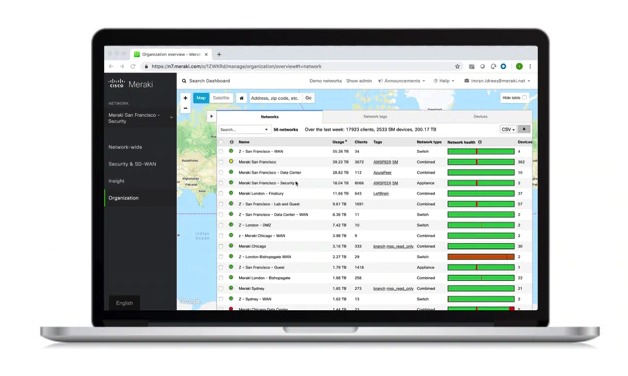Image resolution: width=628 pixels, height=376 pixels.
Task: Select the Meraki San Francisco row checkbox
Action: [x=221, y=162]
